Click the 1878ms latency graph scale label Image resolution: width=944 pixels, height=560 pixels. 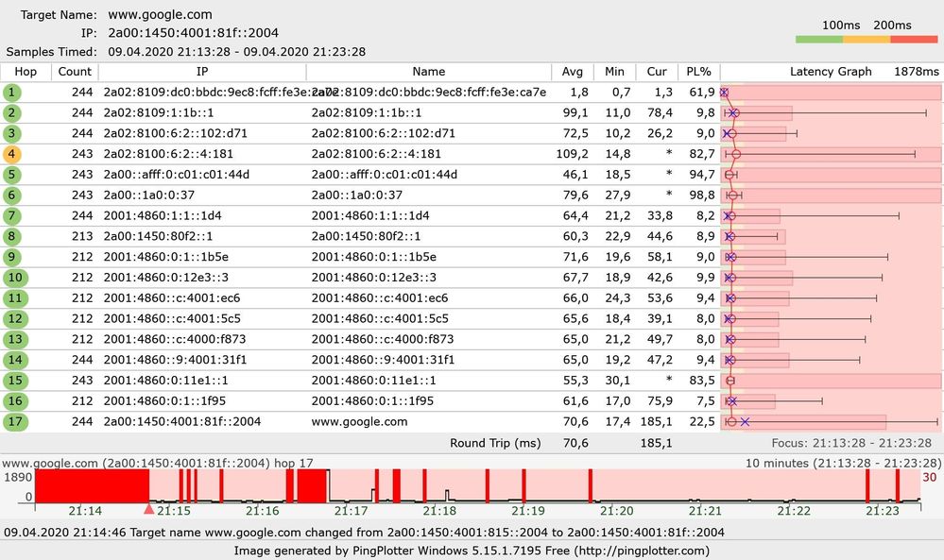[x=917, y=72]
